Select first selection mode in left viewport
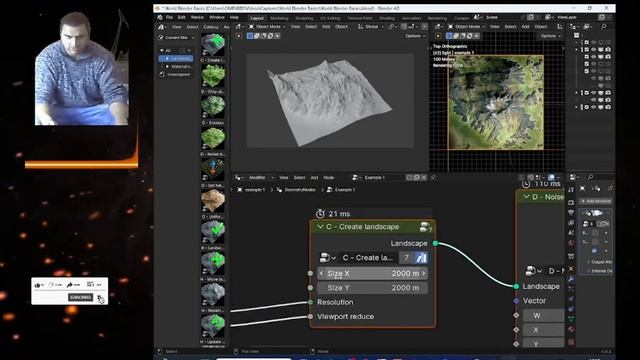This screenshot has width=640, height=360. pyautogui.click(x=250, y=36)
